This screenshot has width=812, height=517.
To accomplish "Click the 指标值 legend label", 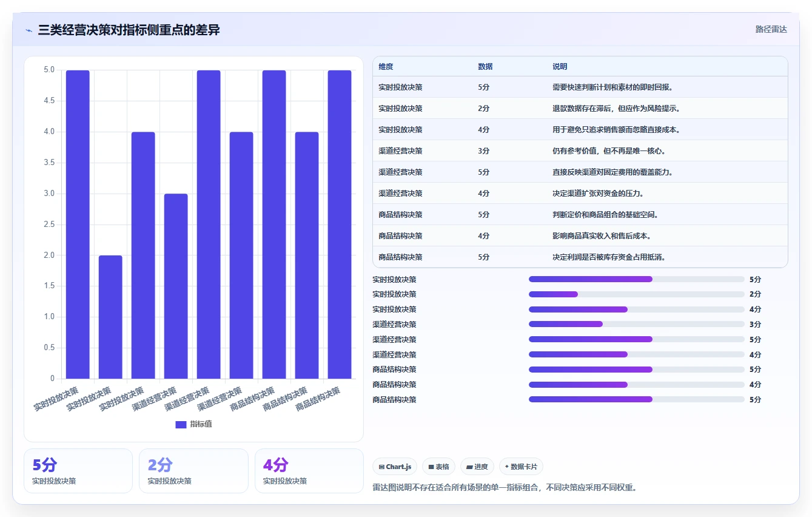I will point(201,425).
